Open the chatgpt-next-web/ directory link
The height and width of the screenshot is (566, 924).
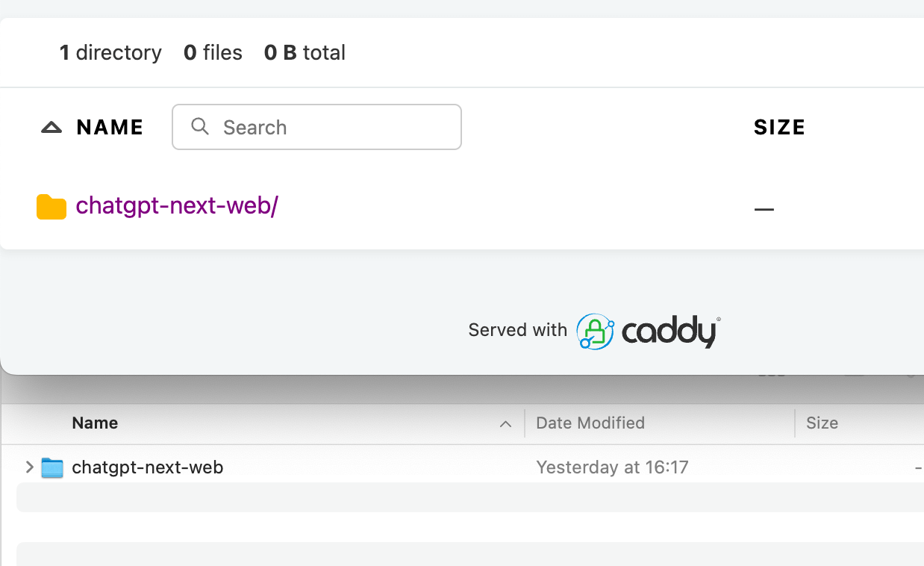[177, 205]
